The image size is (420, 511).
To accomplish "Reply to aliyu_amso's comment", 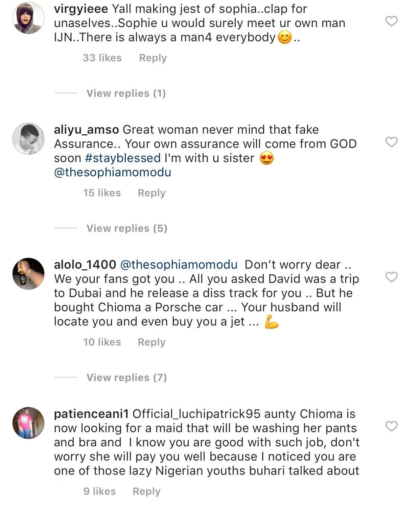I will click(151, 193).
